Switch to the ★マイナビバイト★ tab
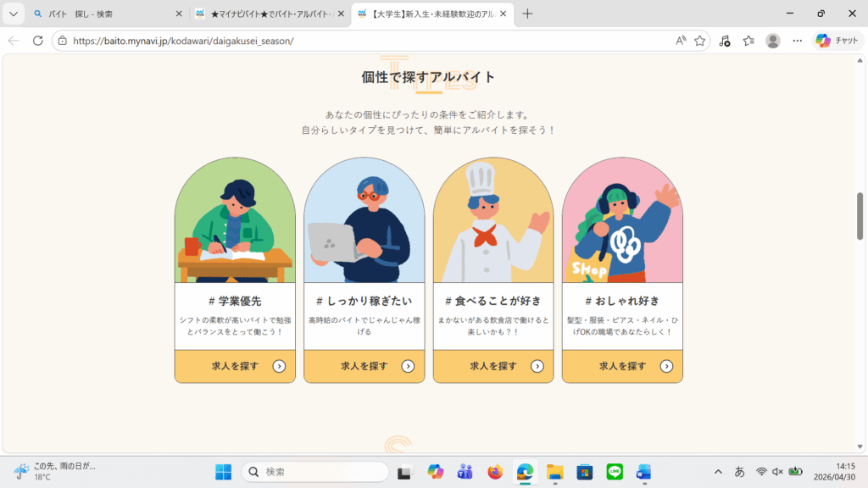This screenshot has width=868, height=488. pos(270,14)
